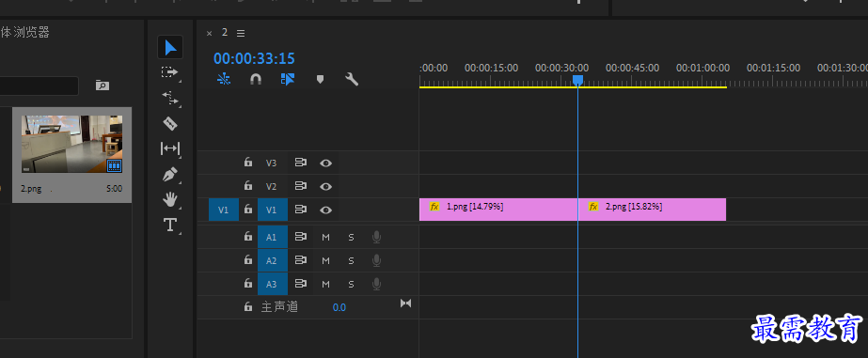Select the Razor tool
This screenshot has width=868, height=358.
(170, 123)
